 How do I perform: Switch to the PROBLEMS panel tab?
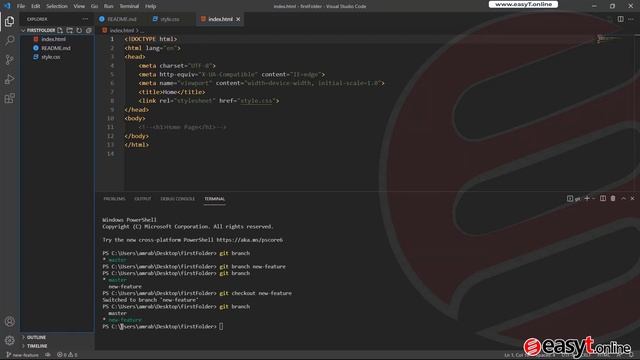(114, 199)
